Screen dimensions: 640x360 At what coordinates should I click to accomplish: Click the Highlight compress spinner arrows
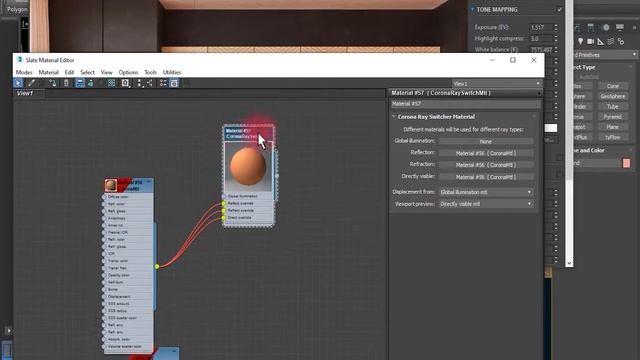click(556, 38)
